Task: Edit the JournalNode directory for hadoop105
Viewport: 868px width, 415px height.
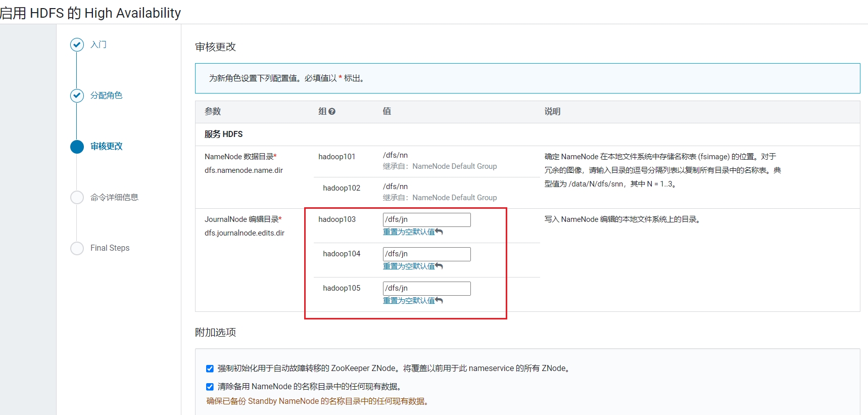Action: (427, 289)
